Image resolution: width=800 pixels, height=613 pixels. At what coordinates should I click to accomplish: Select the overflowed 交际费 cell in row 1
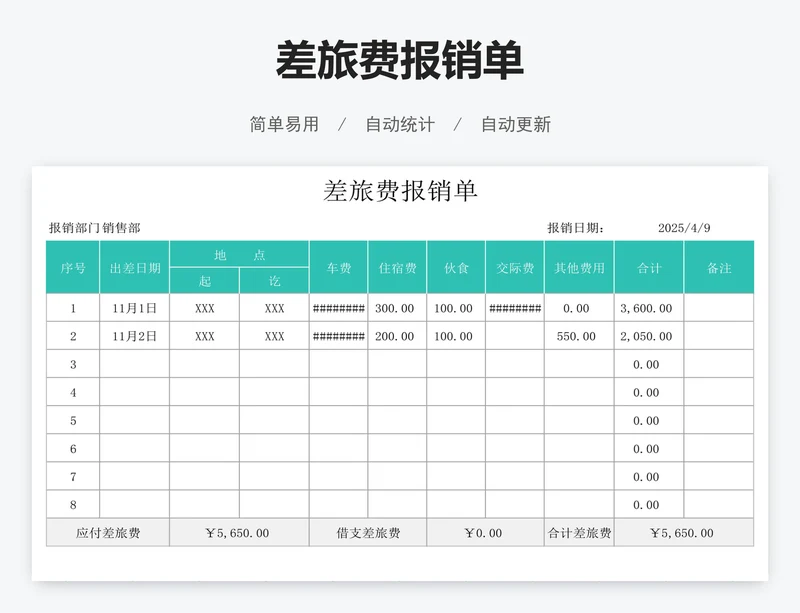[515, 308]
